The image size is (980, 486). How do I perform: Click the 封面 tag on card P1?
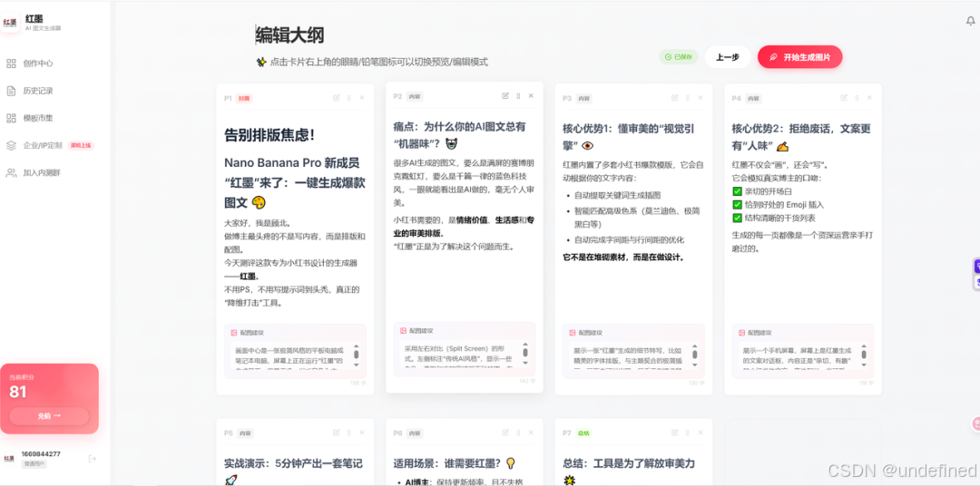click(244, 98)
